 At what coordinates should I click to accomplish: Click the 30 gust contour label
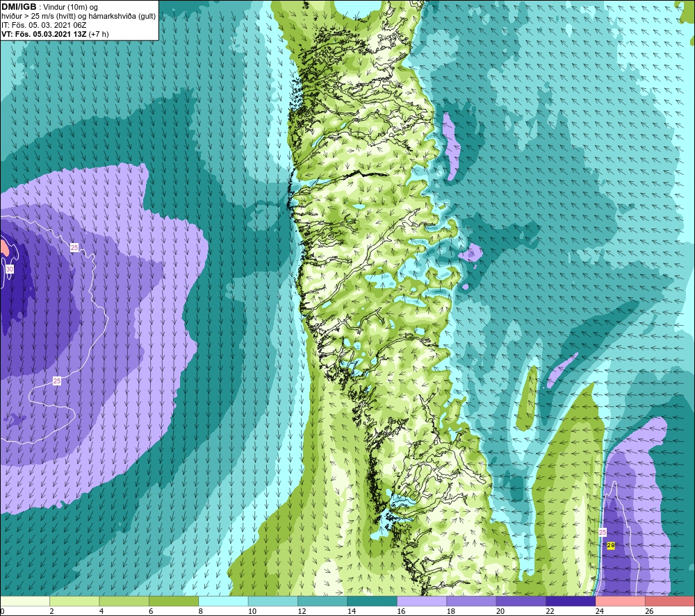(x=10, y=269)
